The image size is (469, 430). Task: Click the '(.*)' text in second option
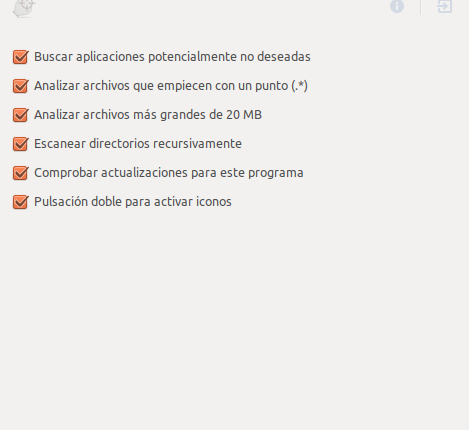[x=299, y=86]
